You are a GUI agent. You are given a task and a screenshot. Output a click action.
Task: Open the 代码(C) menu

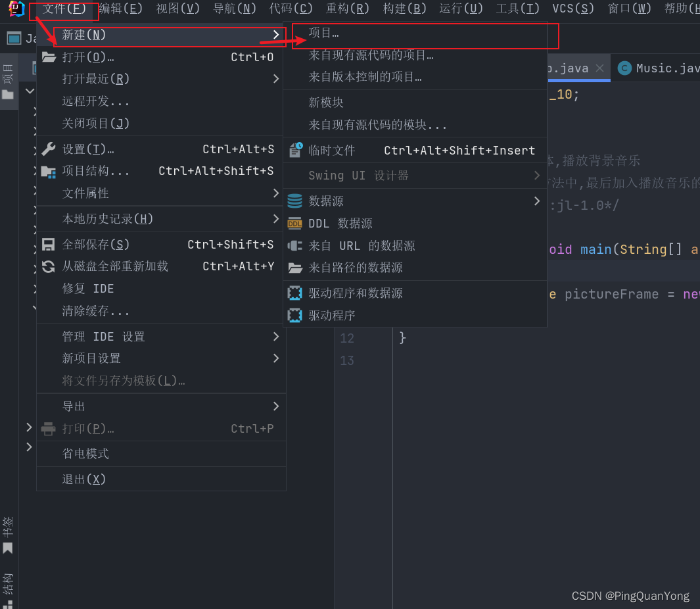(291, 9)
